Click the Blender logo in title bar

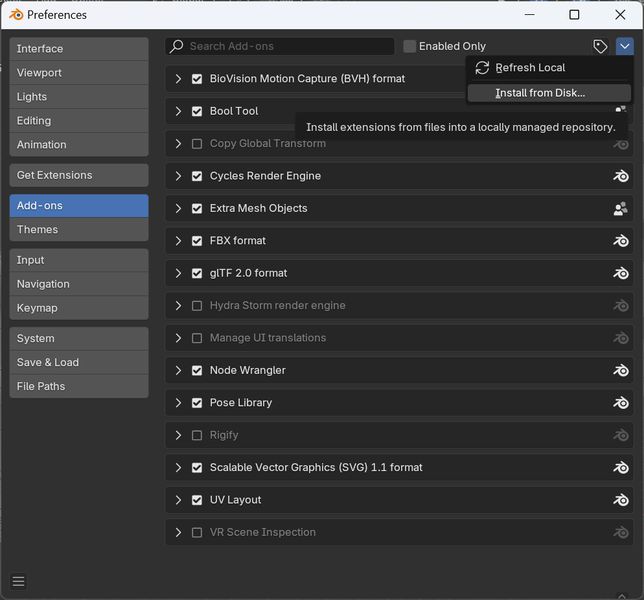pos(16,15)
